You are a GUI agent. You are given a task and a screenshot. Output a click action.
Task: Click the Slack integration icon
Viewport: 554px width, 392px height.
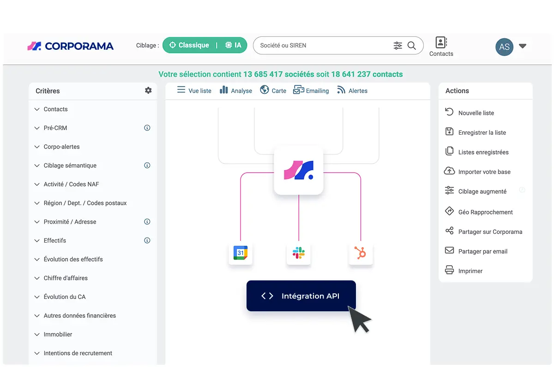(x=299, y=253)
